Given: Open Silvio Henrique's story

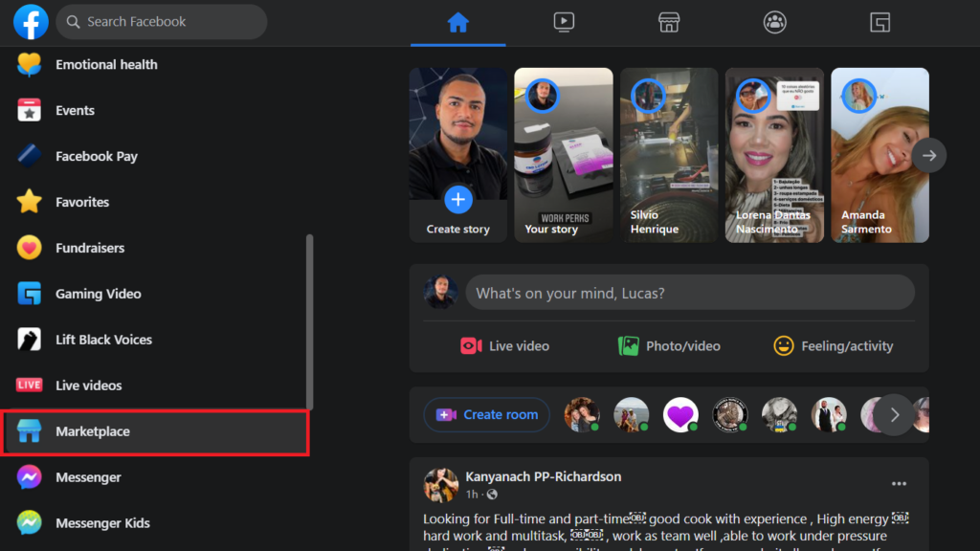Looking at the screenshot, I should [x=669, y=155].
